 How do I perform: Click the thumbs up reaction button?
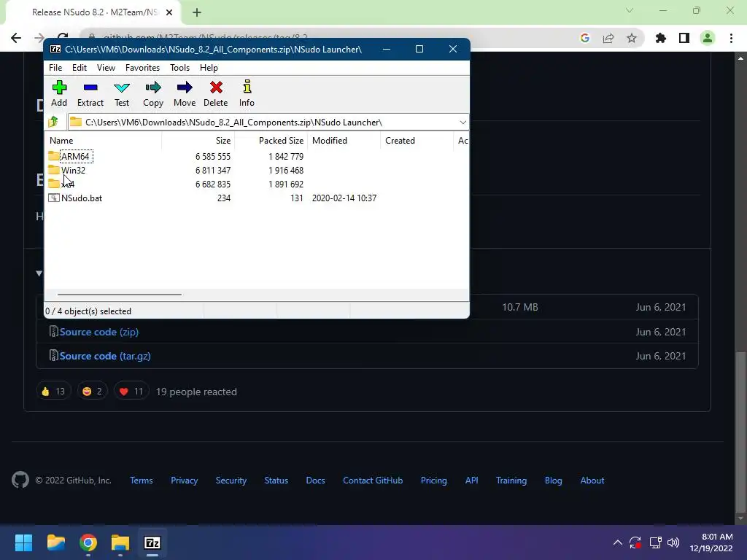[53, 392]
